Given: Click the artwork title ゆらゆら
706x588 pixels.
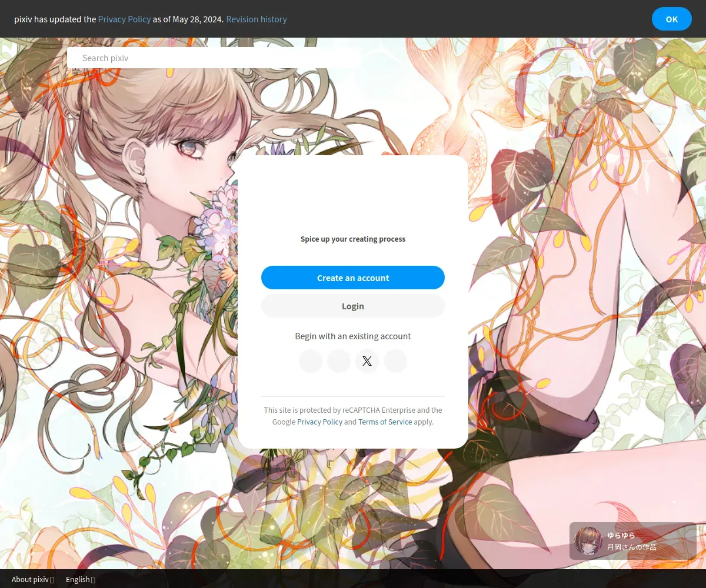Looking at the screenshot, I should click(x=621, y=535).
